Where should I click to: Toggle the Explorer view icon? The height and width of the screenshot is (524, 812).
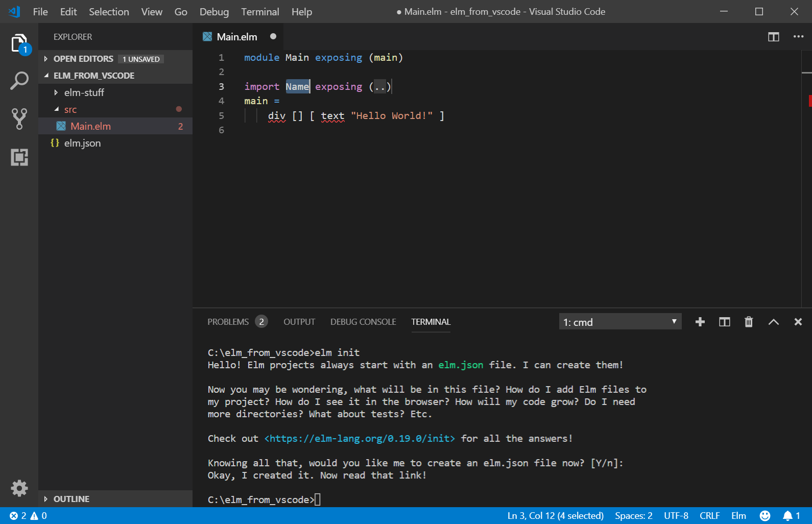pos(19,43)
